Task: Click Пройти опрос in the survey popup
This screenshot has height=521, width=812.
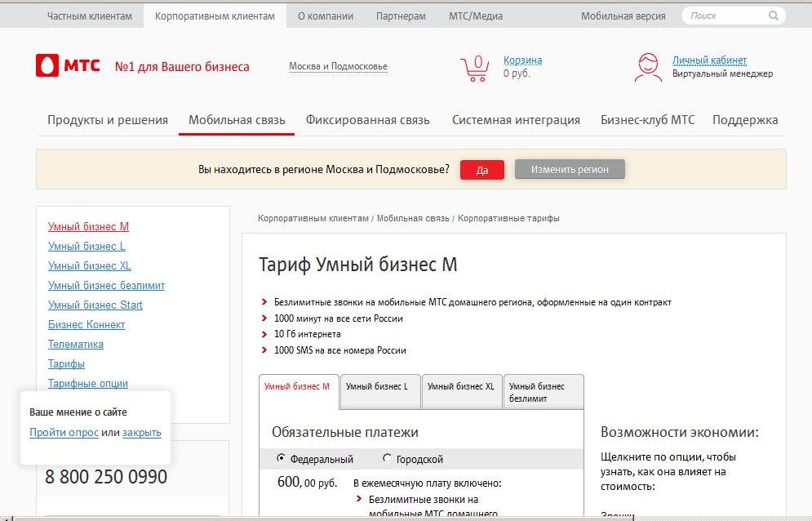Action: [64, 432]
